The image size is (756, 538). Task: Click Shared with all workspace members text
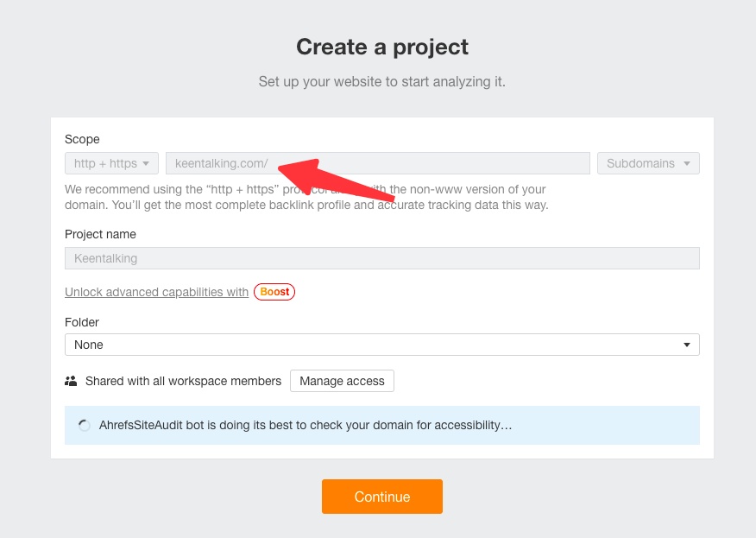pos(183,381)
